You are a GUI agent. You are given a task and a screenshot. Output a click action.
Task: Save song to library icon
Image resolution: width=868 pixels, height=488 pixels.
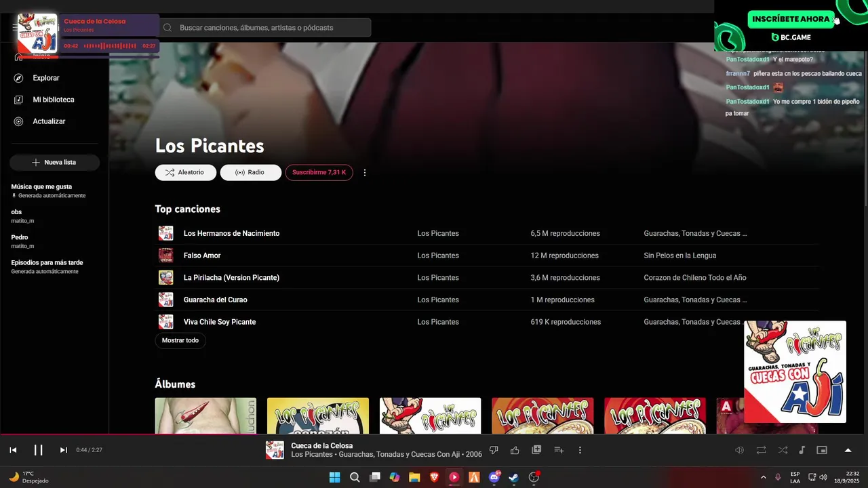[536, 450]
